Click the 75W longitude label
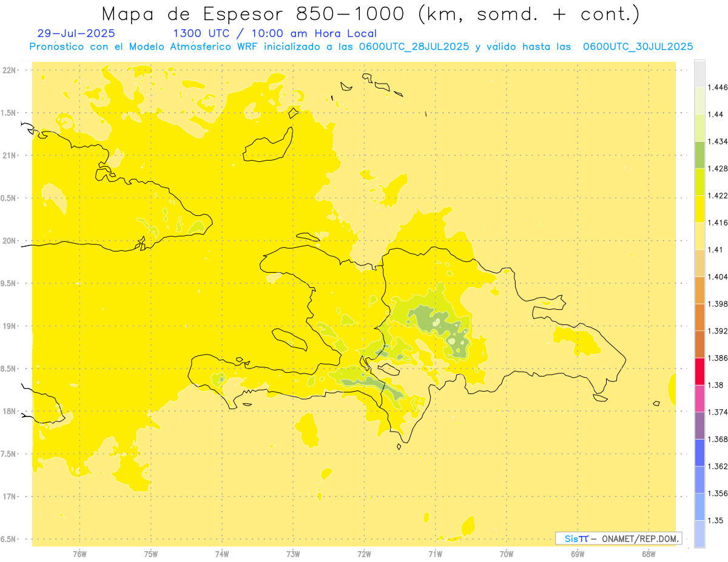 click(x=151, y=554)
